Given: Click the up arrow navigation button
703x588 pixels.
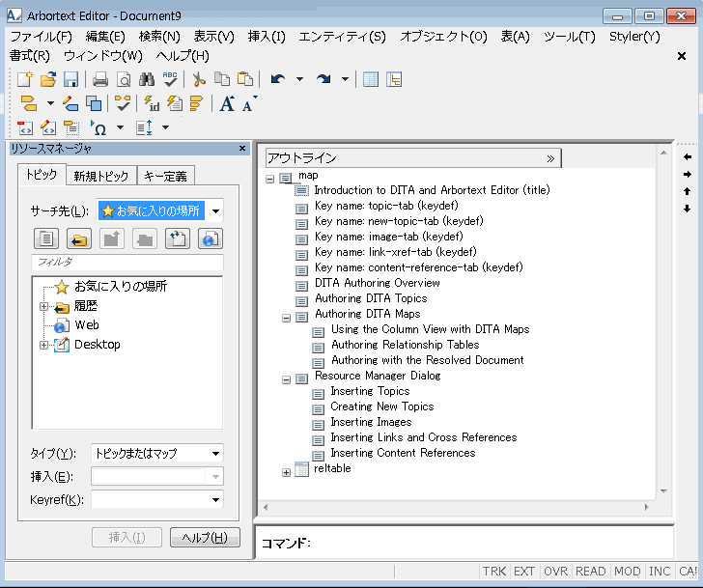Looking at the screenshot, I should coord(687,191).
